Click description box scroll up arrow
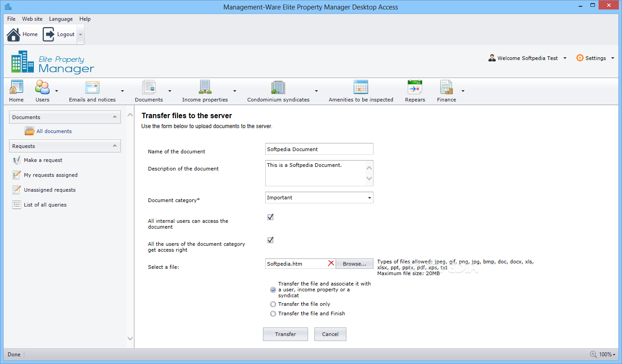 coord(369,168)
